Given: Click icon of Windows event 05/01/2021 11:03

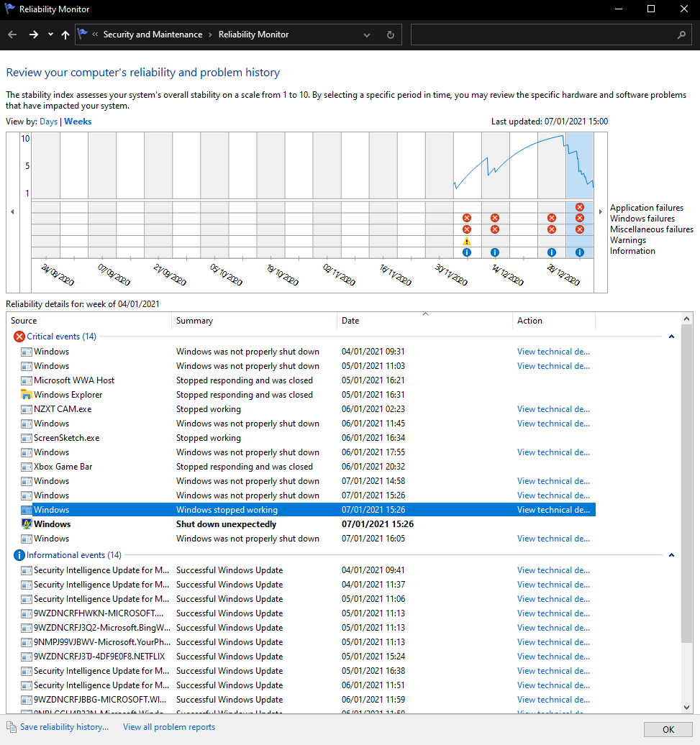Looking at the screenshot, I should [26, 366].
